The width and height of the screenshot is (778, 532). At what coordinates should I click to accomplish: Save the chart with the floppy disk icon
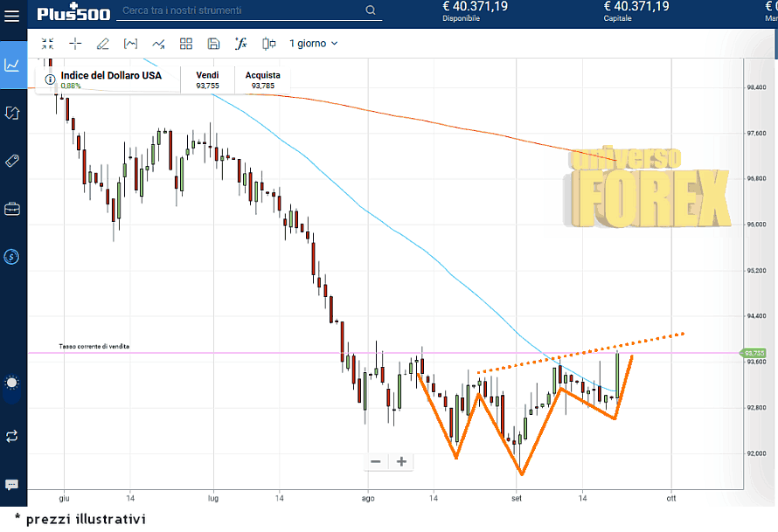pyautogui.click(x=213, y=43)
